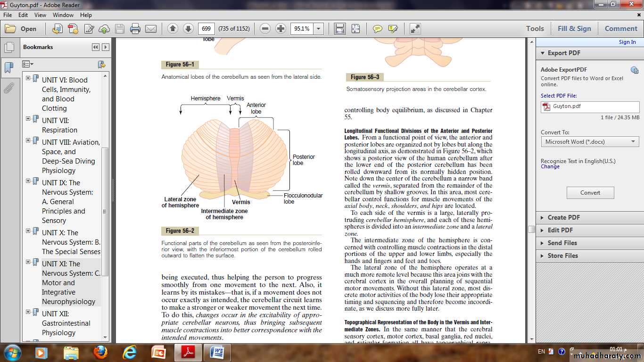The height and width of the screenshot is (362, 644).
Task: Select the highlight text tool
Action: 393,29
